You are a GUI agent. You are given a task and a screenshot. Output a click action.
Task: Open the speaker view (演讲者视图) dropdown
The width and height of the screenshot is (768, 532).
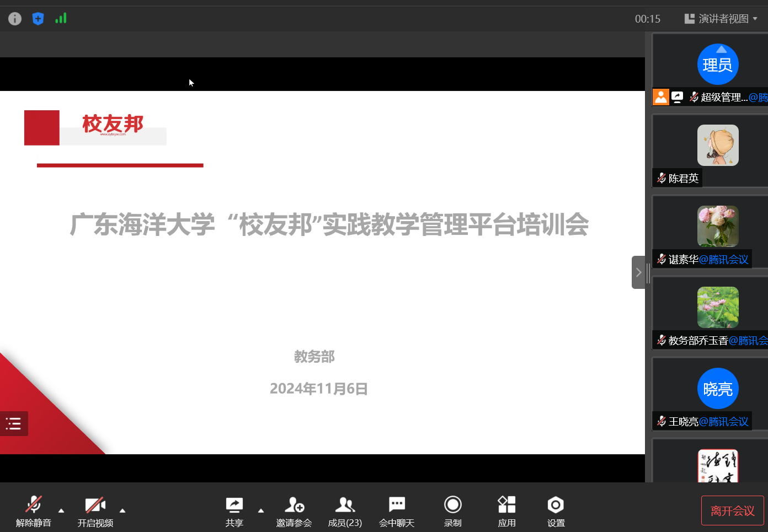[x=721, y=19]
